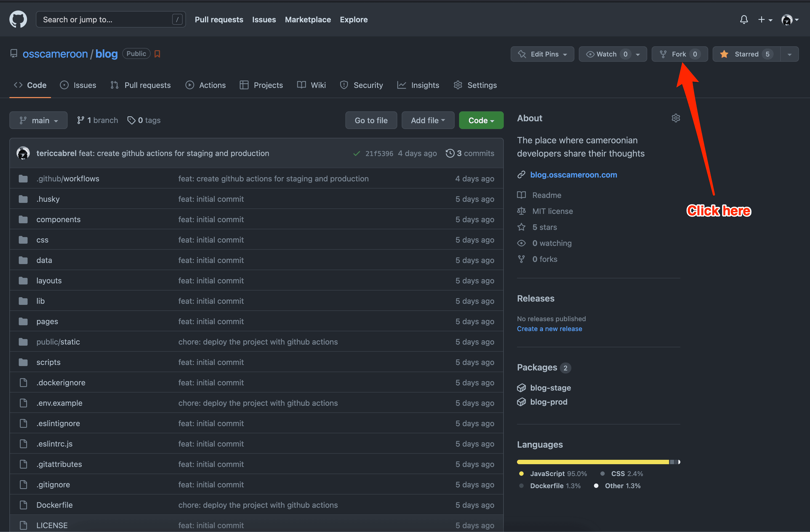Open the Projects tab
This screenshot has width=810, height=532.
261,85
